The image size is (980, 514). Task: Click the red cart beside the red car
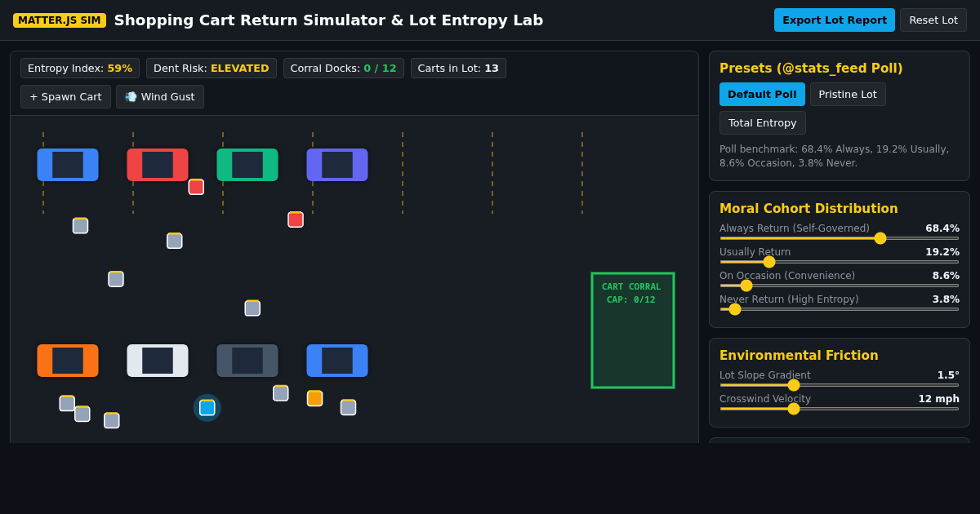point(196,187)
